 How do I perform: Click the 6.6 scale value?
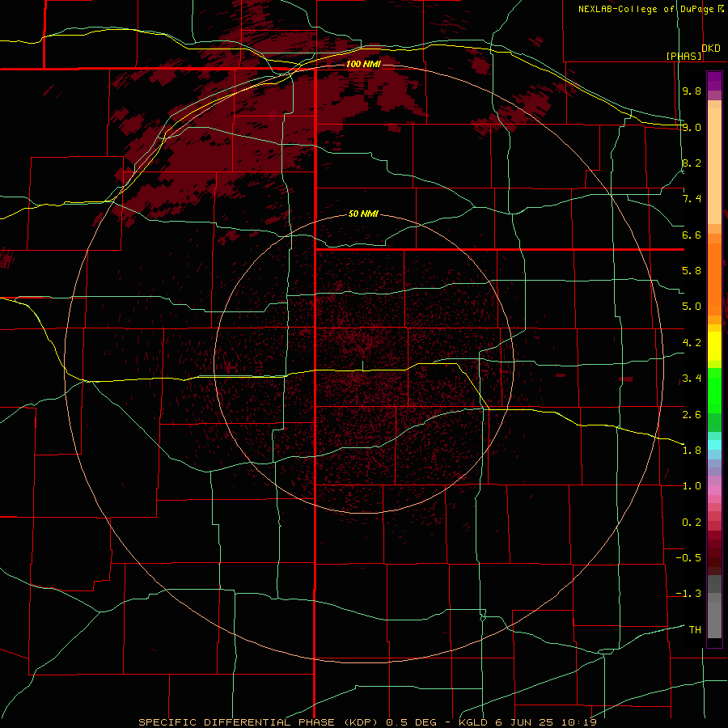[692, 235]
